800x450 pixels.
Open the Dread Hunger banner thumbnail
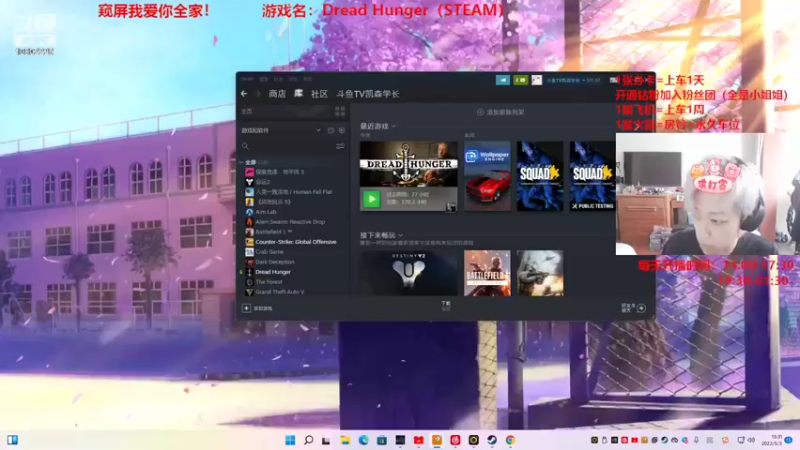(409, 164)
